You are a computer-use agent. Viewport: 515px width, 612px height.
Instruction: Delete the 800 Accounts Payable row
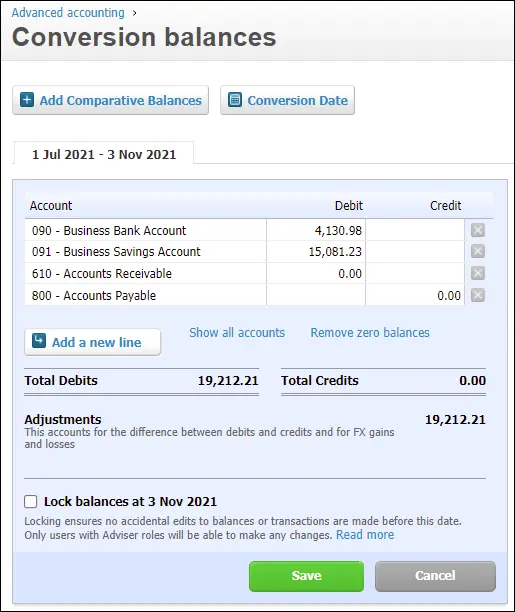pos(478,295)
